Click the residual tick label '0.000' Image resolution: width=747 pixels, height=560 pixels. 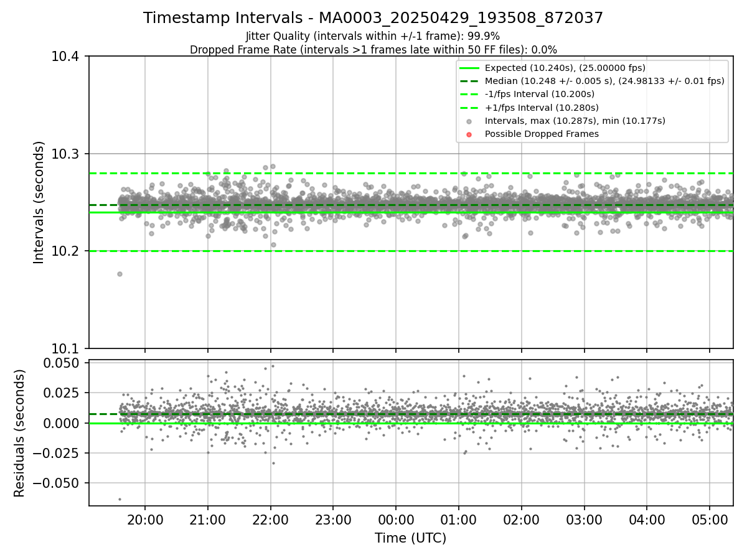(x=62, y=423)
